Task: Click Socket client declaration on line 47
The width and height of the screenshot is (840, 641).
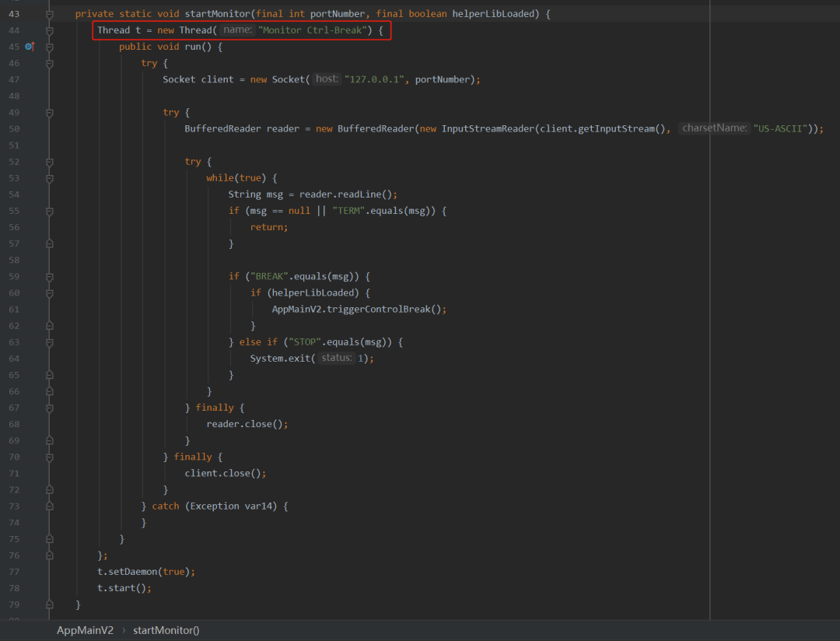Action: point(198,79)
